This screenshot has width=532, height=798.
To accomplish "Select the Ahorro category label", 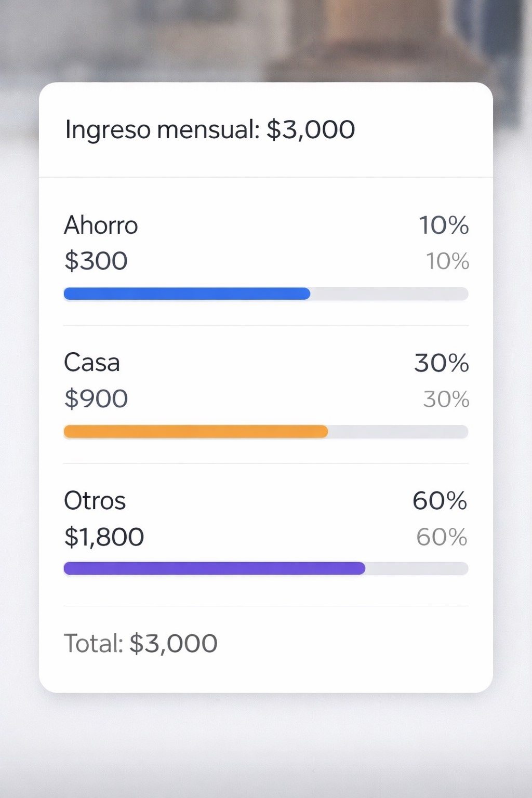I will pos(101,226).
